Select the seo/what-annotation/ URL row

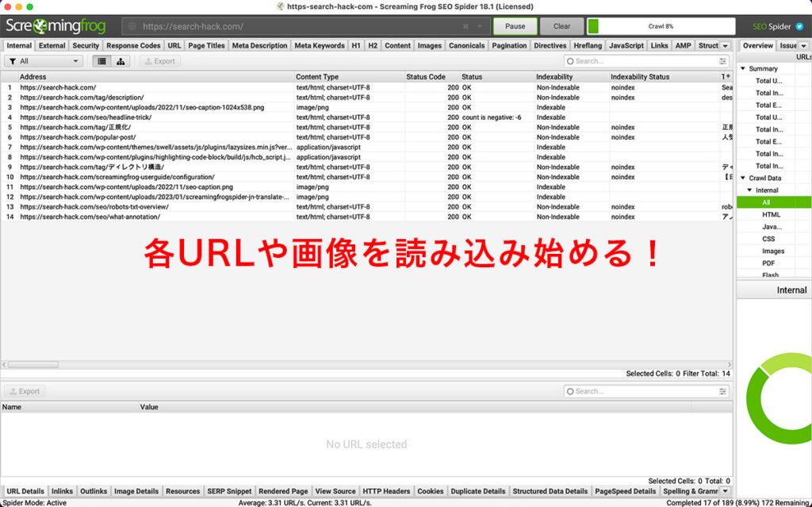point(366,217)
